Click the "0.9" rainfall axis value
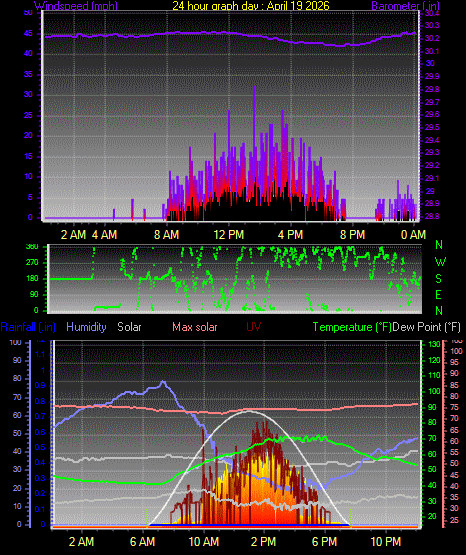The width and height of the screenshot is (466, 555). [40, 385]
